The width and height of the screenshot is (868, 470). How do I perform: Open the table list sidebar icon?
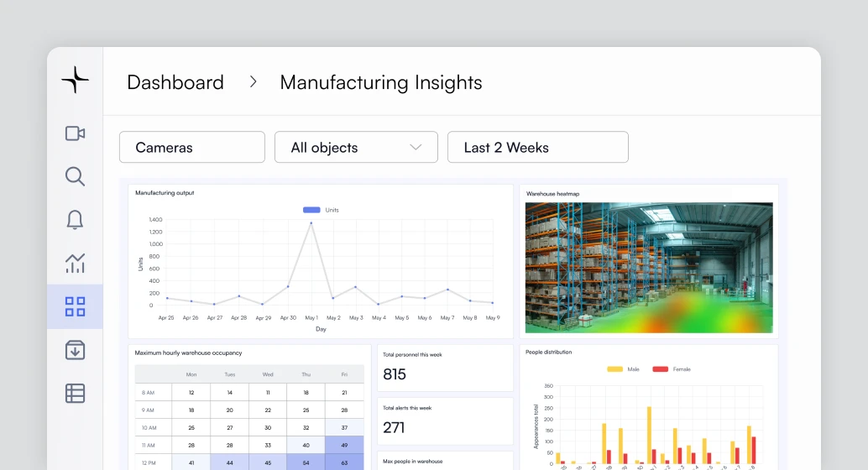pyautogui.click(x=76, y=393)
